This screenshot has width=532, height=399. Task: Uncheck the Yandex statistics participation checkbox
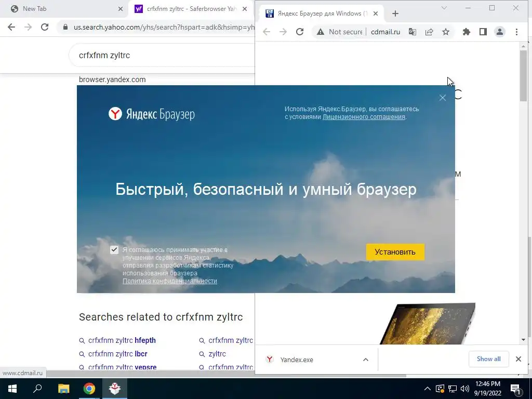click(114, 250)
